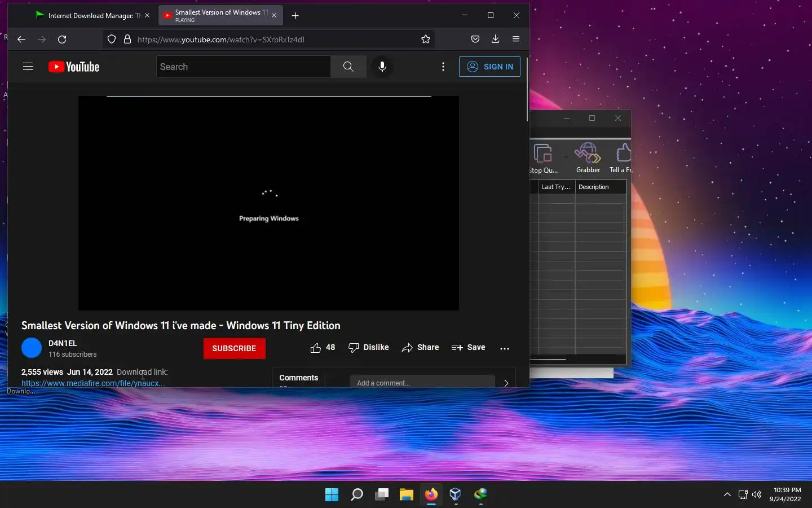Click the Grabber icon in IDM window
This screenshot has width=812, height=508.
(588, 158)
